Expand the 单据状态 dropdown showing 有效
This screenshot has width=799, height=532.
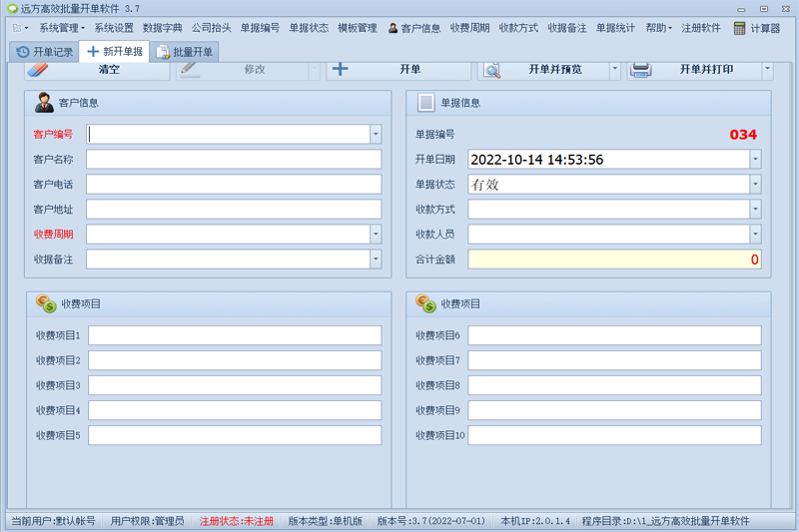[755, 185]
